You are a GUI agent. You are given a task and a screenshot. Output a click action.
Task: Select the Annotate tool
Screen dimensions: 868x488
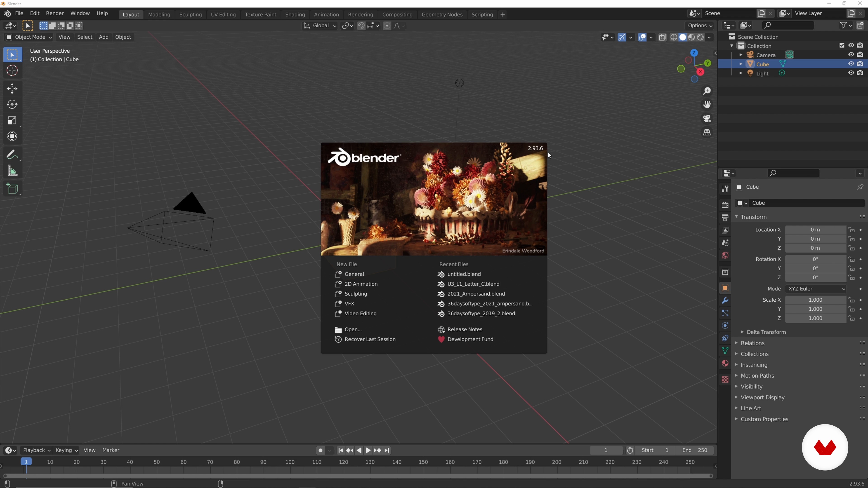(12, 155)
